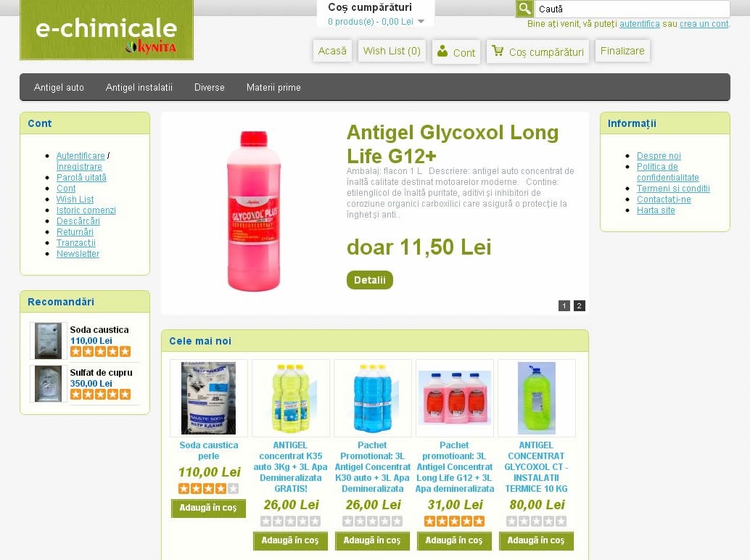Switch banner to slide 1

click(564, 305)
